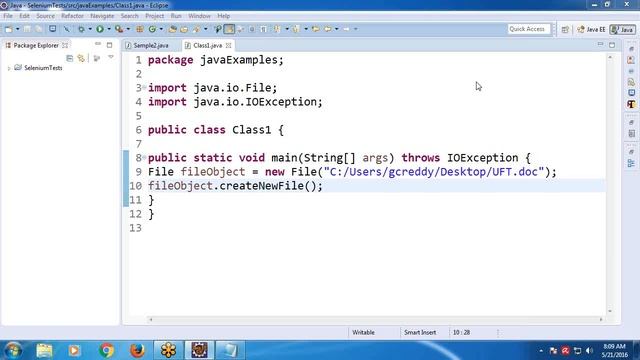Click the Open Task folder icon

coord(184,29)
